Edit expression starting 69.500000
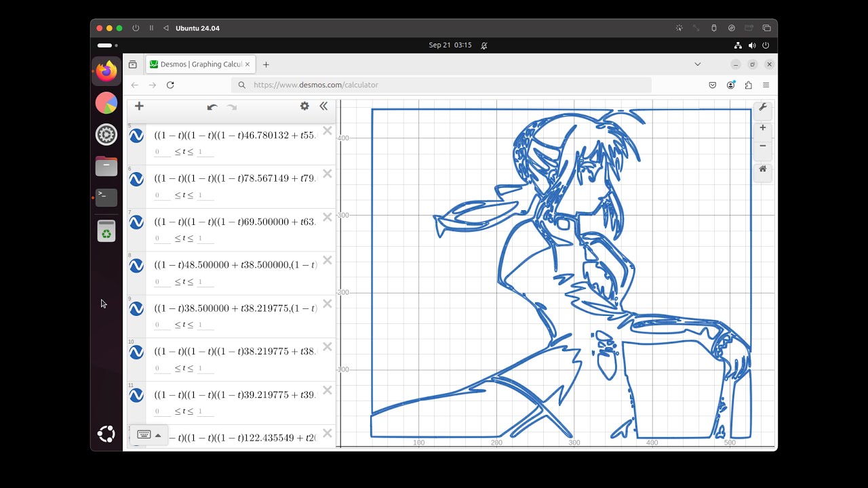The image size is (868, 488). [x=235, y=222]
